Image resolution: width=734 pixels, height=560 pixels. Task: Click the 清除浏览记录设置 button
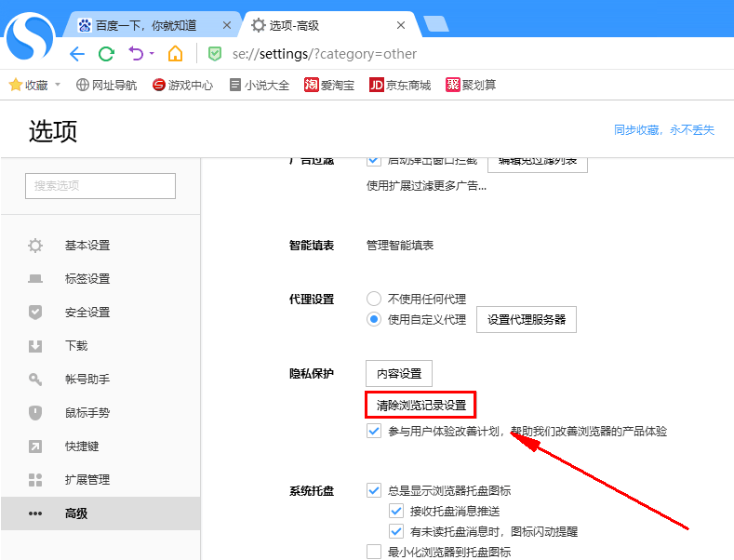(x=420, y=406)
